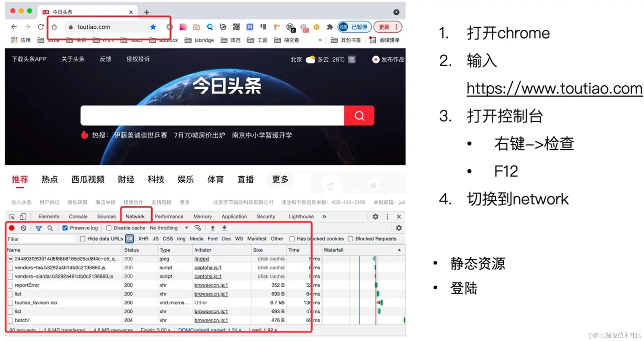Reload the toutiao.com page
Screen dimensions: 644x341
point(41,27)
